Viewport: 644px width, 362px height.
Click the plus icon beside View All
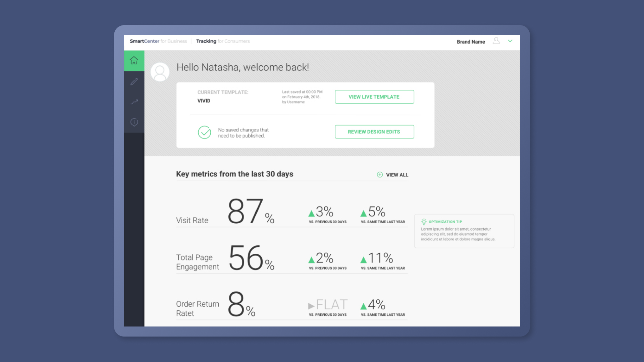pyautogui.click(x=380, y=175)
